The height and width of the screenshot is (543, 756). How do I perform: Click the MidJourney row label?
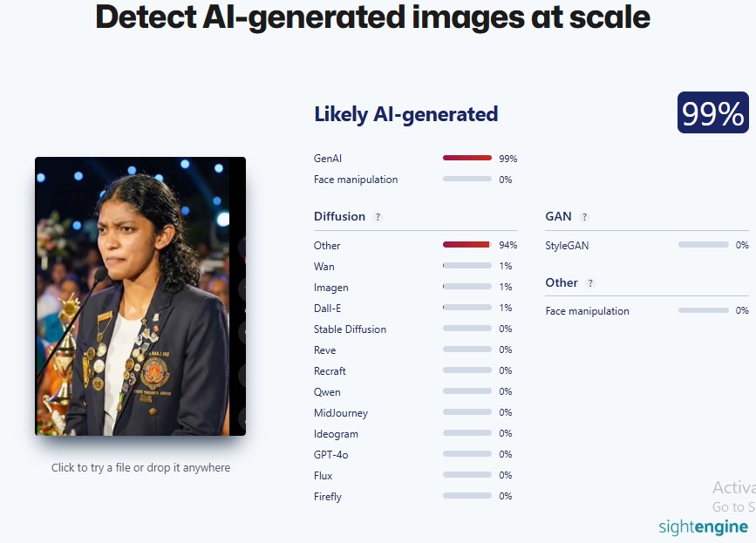(341, 413)
